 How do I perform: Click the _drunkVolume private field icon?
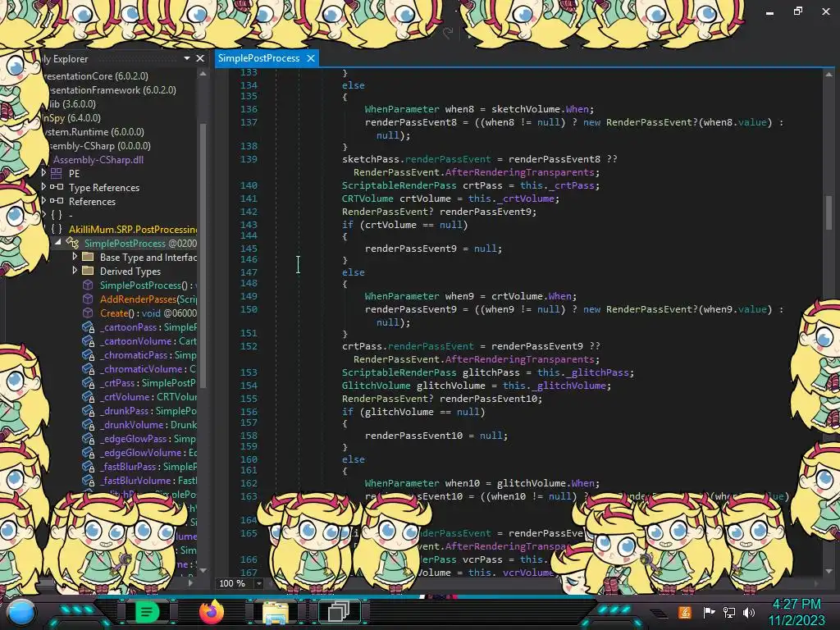[x=88, y=424]
